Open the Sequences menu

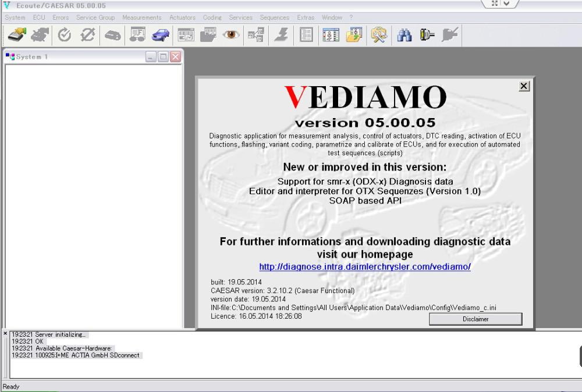pyautogui.click(x=274, y=17)
